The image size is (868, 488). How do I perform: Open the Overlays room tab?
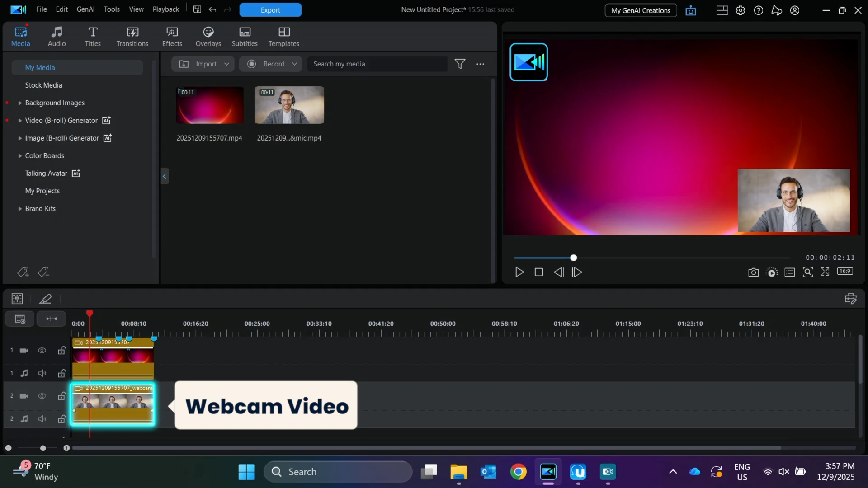click(208, 37)
